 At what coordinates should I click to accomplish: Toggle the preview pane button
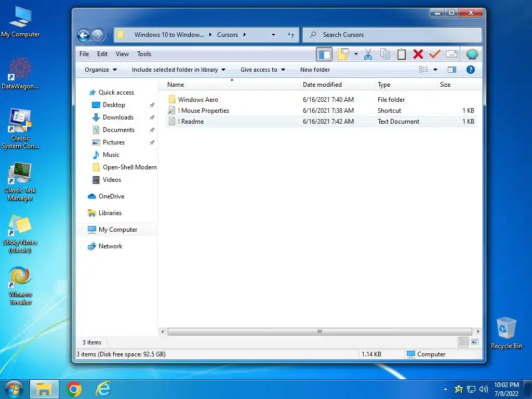click(x=452, y=70)
